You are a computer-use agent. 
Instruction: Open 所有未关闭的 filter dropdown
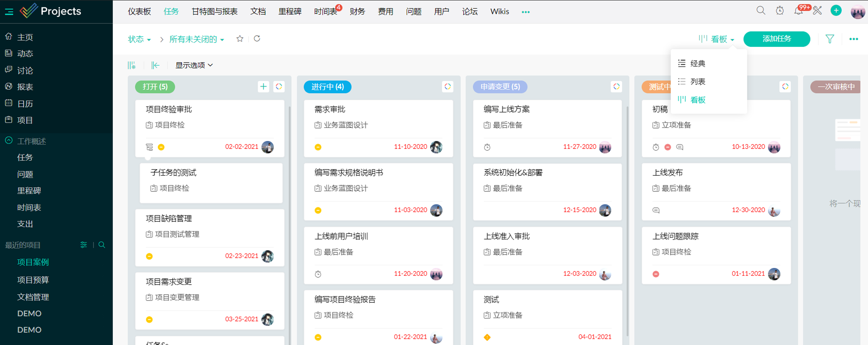pos(196,39)
